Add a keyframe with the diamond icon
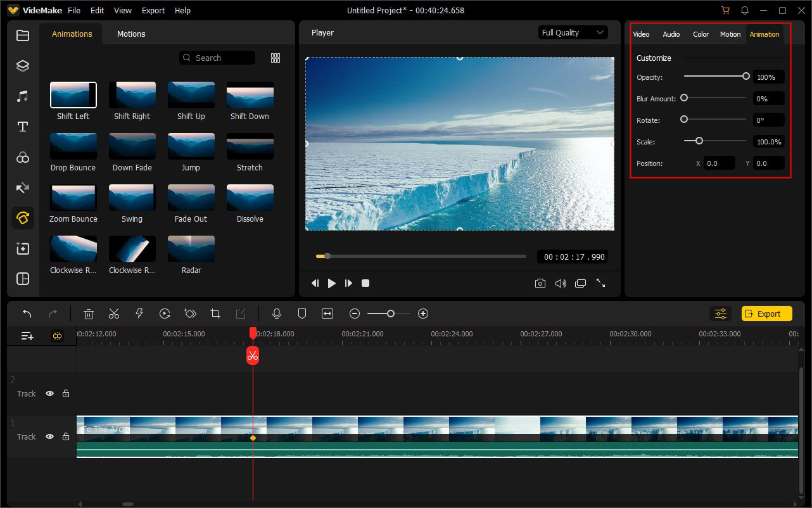Viewport: 812px width, 508px height. pyautogui.click(x=189, y=313)
